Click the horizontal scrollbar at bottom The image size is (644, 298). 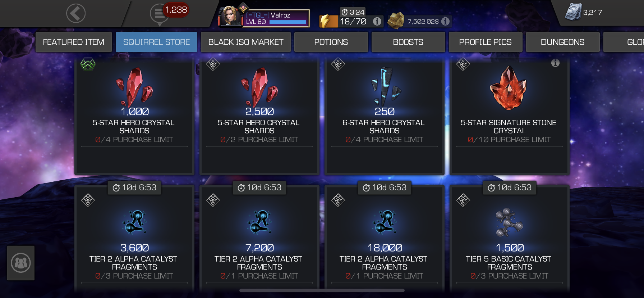pyautogui.click(x=322, y=290)
